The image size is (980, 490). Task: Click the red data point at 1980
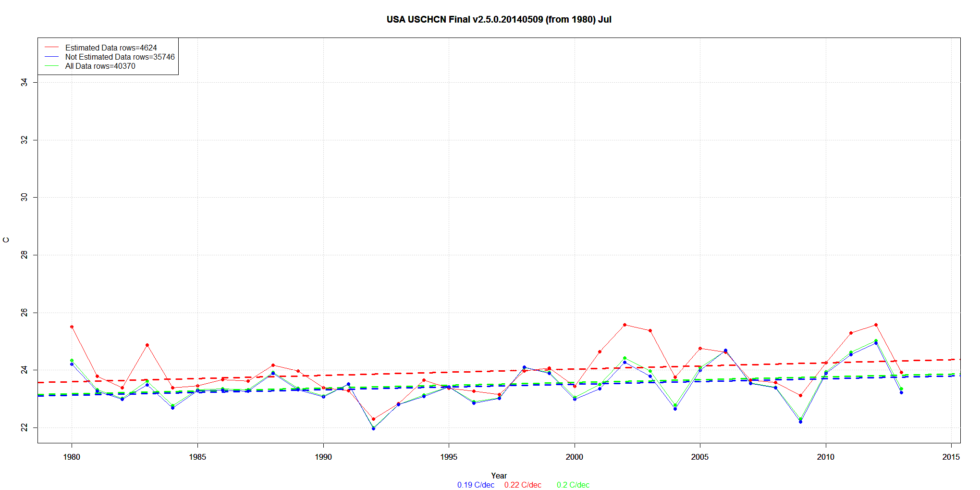[x=72, y=327]
